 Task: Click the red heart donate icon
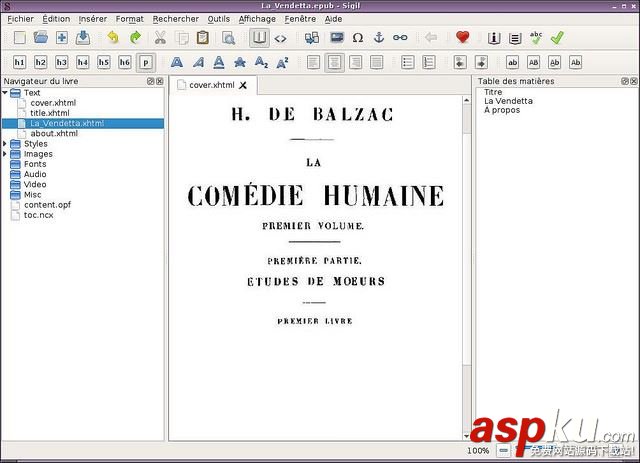click(x=462, y=38)
